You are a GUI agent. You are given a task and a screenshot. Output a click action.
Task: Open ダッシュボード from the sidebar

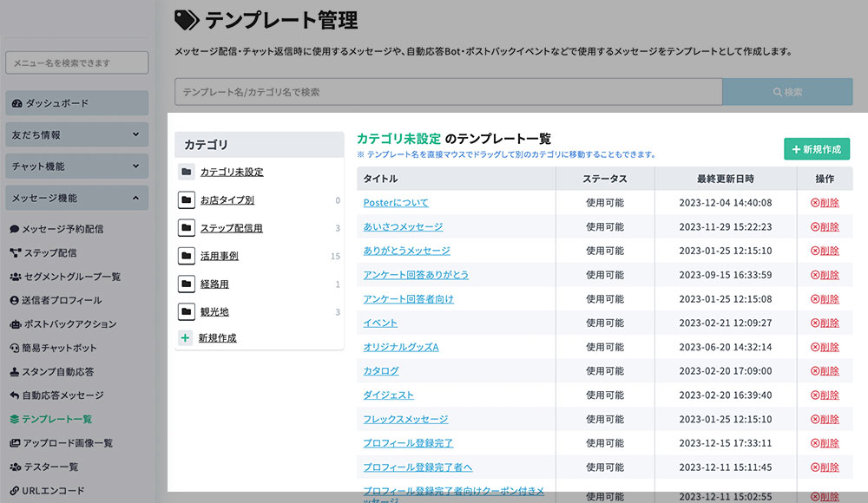(x=77, y=103)
